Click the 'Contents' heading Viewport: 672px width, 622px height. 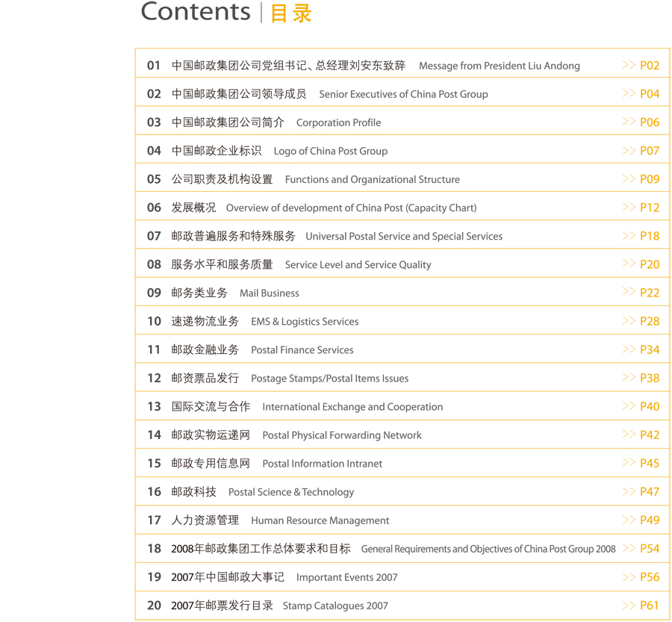click(196, 11)
